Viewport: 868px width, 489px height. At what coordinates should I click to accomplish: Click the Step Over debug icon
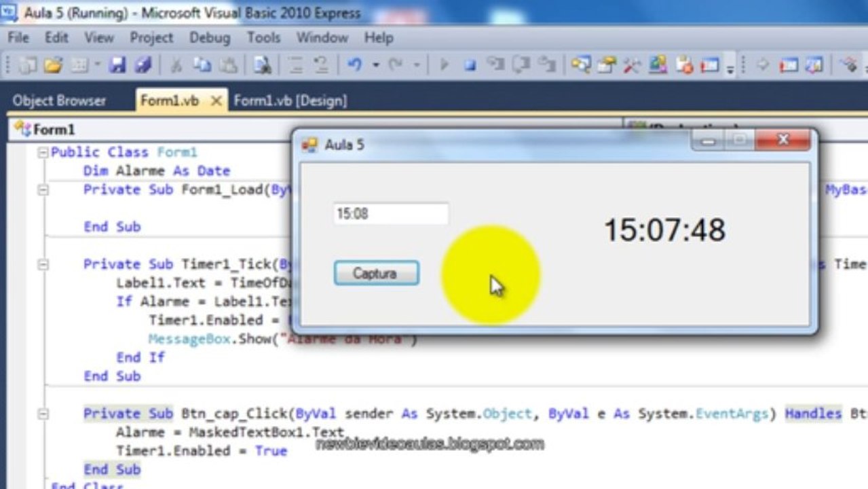(x=521, y=65)
